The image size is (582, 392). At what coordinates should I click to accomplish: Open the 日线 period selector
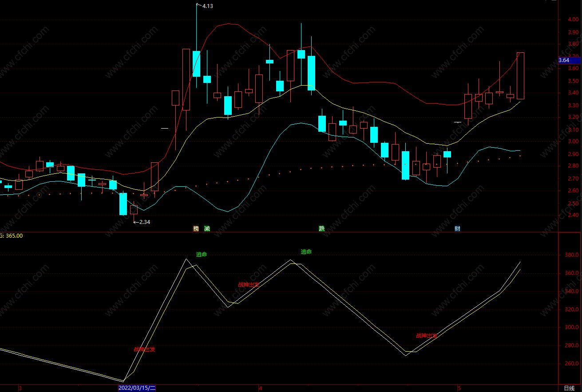point(569,388)
